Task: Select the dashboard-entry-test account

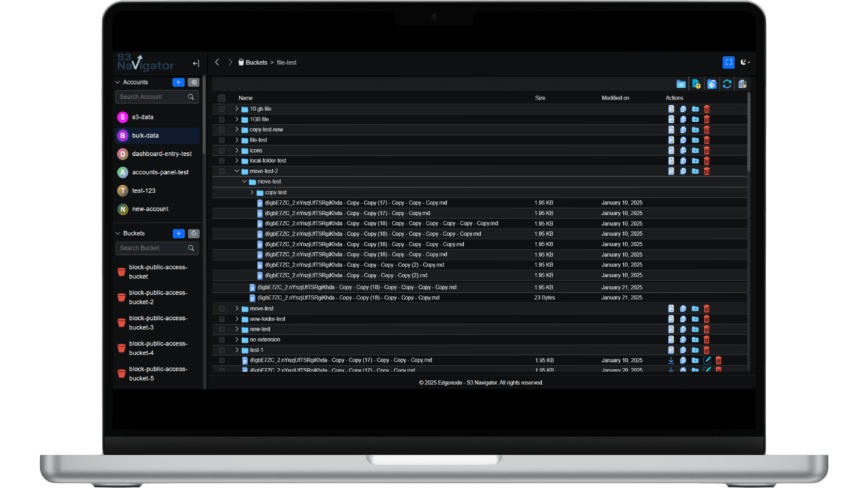Action: [157, 154]
